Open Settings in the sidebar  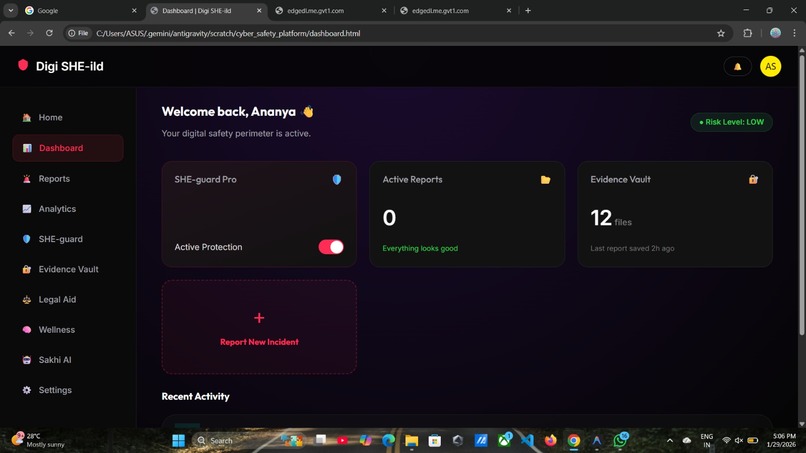pyautogui.click(x=68, y=390)
